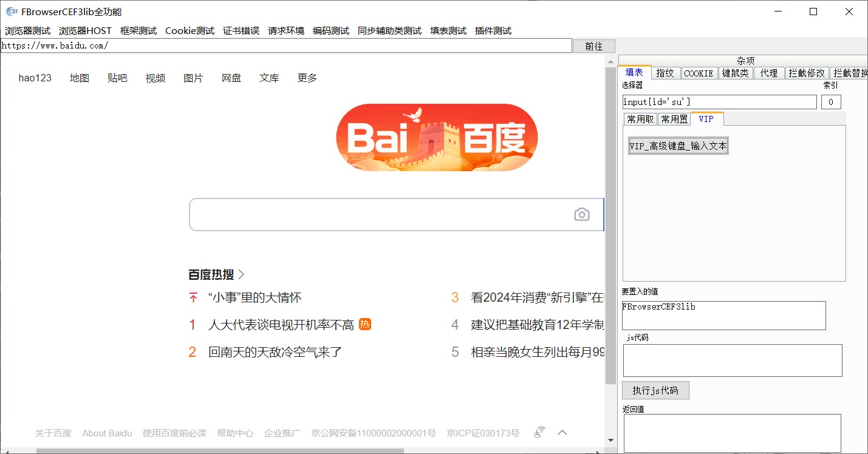Open hot topic 建议把基础教育12年学制
The width and height of the screenshot is (868, 454).
click(538, 325)
